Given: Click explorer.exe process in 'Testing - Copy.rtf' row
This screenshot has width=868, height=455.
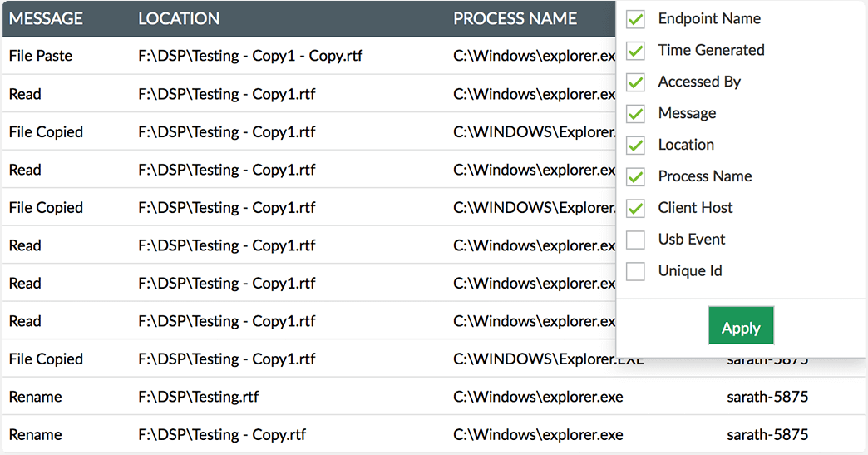Looking at the screenshot, I should 538,434.
